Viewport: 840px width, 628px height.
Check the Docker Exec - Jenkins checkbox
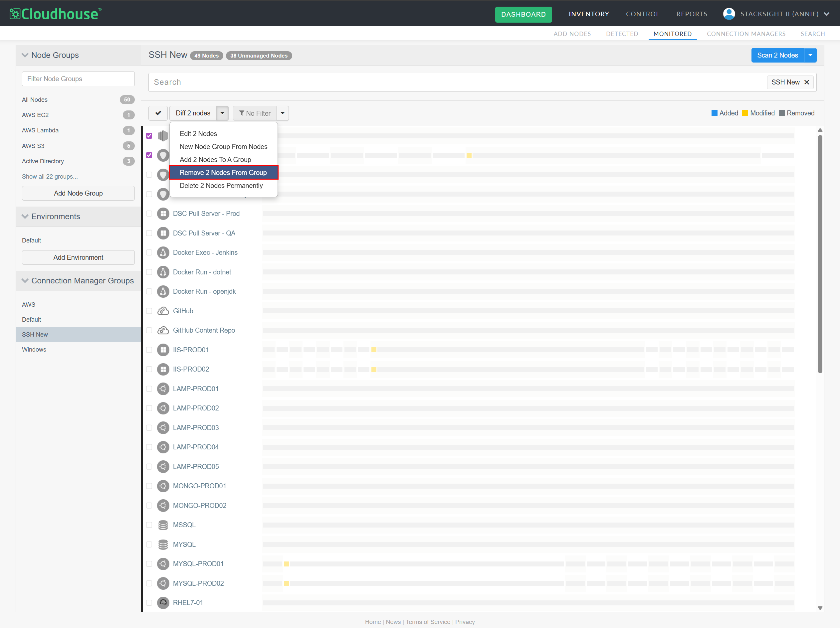tap(149, 252)
